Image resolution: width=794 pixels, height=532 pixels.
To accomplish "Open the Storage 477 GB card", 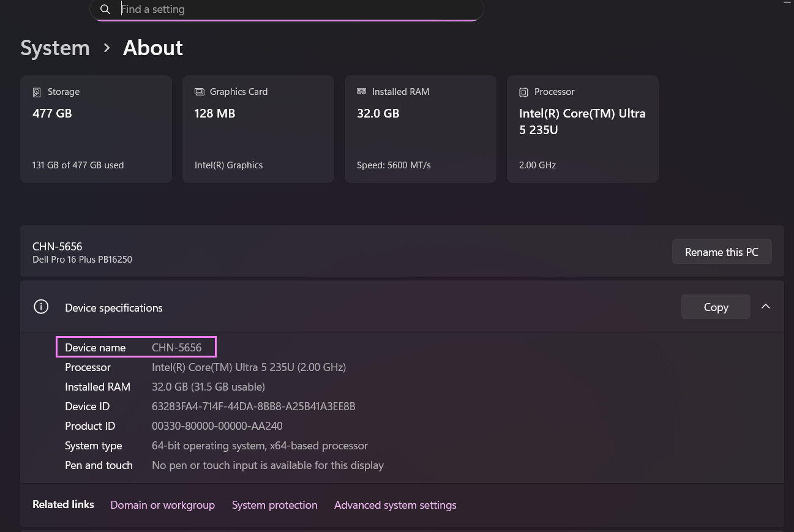I will [96, 129].
